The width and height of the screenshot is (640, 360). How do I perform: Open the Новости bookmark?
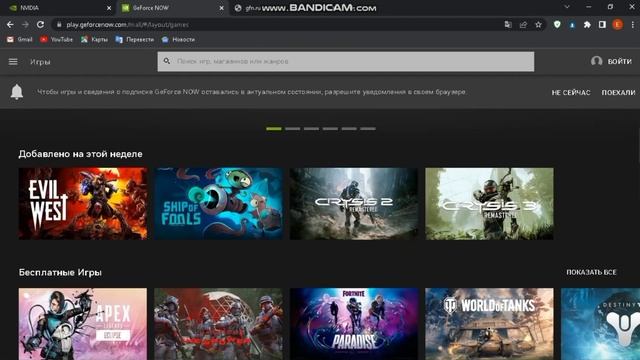[x=178, y=40]
